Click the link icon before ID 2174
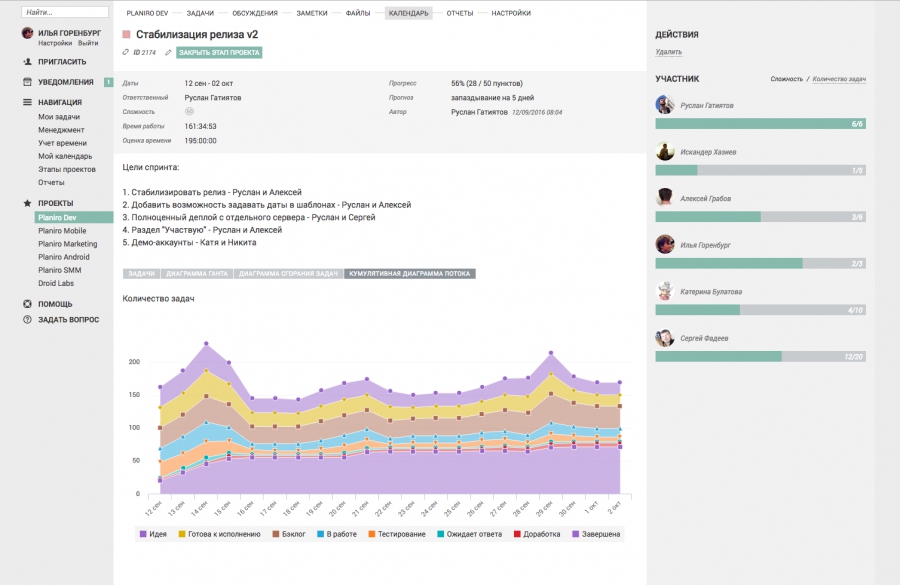 point(126,52)
